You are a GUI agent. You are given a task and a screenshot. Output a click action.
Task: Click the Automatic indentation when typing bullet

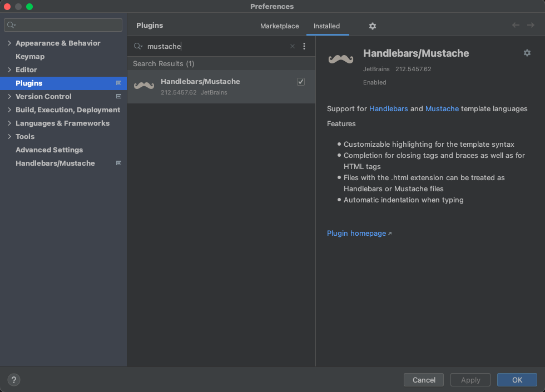(x=403, y=200)
